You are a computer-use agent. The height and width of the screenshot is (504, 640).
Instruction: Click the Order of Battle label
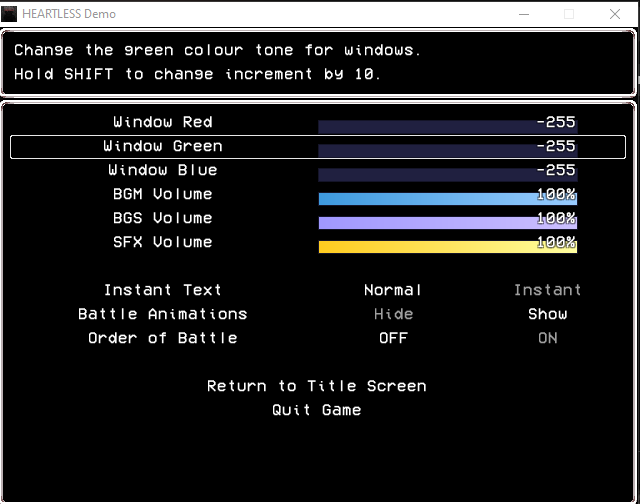tap(163, 338)
